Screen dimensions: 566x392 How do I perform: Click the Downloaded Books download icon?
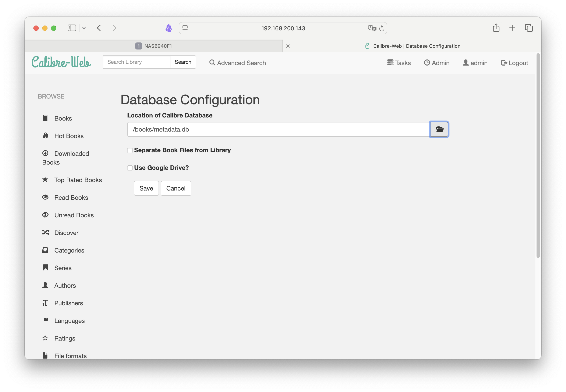click(46, 153)
